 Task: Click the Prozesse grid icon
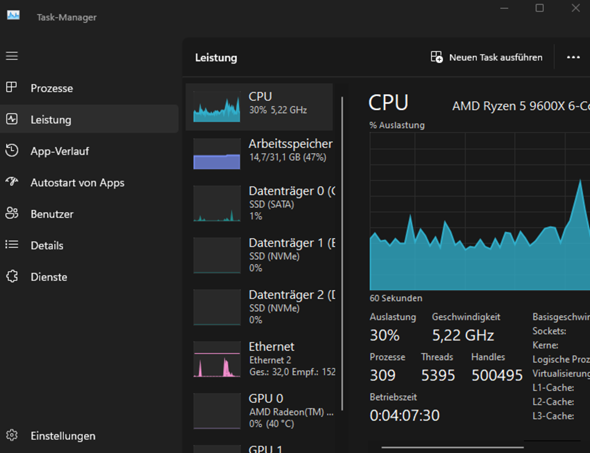coord(11,87)
